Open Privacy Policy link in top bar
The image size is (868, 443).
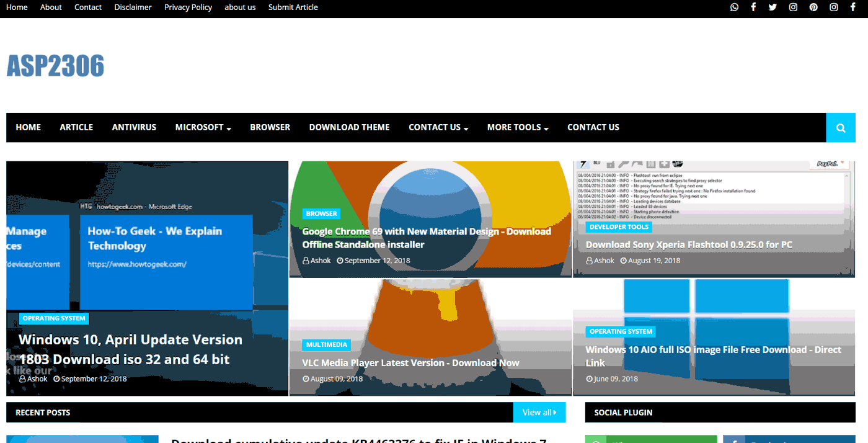(188, 7)
